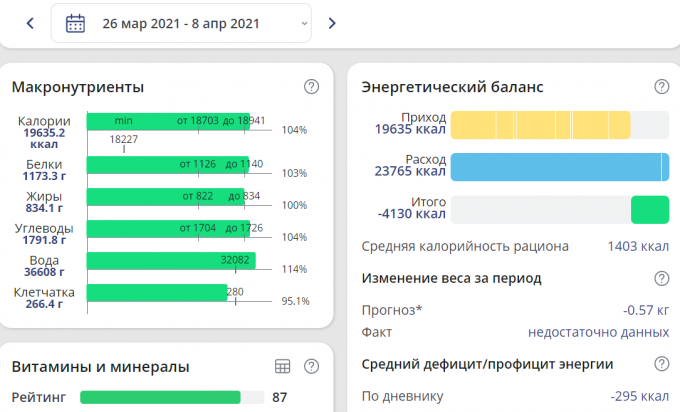Open help for Витамины и минералы panel
Screen dimensions: 680x412
[311, 367]
